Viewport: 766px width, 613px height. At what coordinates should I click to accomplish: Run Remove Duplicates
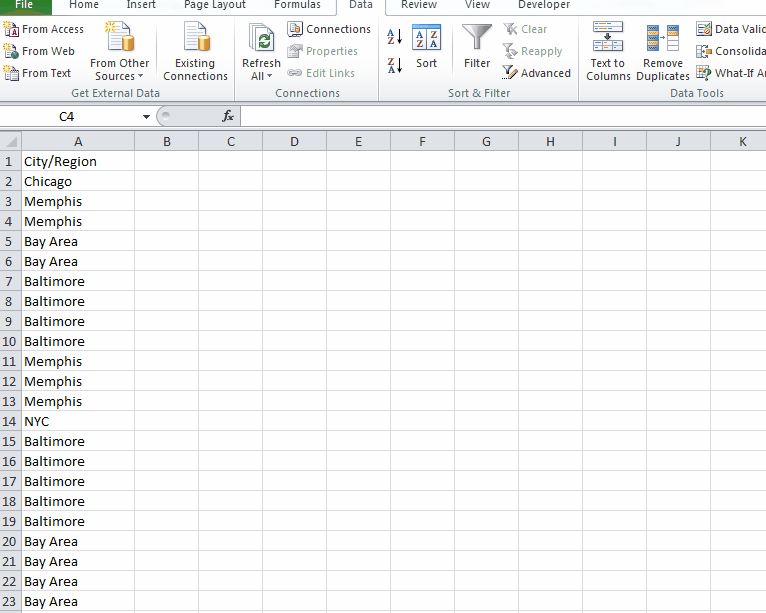tap(662, 51)
